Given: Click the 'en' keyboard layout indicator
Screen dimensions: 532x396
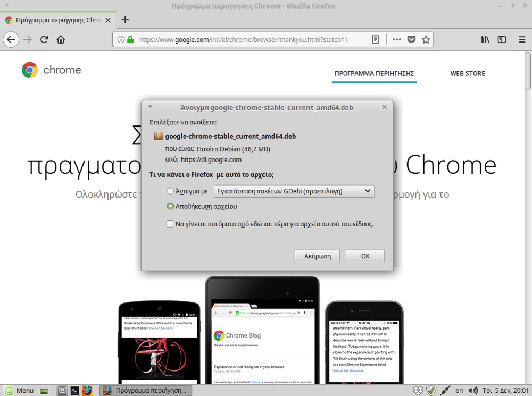Looking at the screenshot, I should point(459,391).
